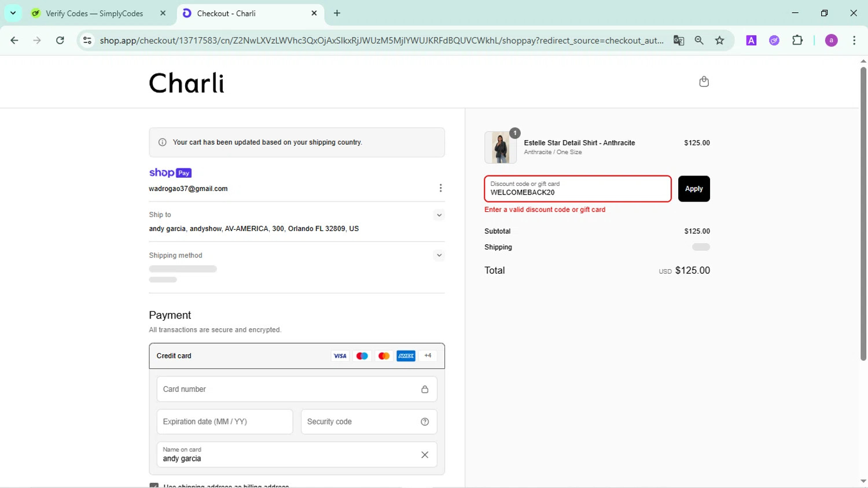Click the page vertical scrollbar

click(863, 214)
